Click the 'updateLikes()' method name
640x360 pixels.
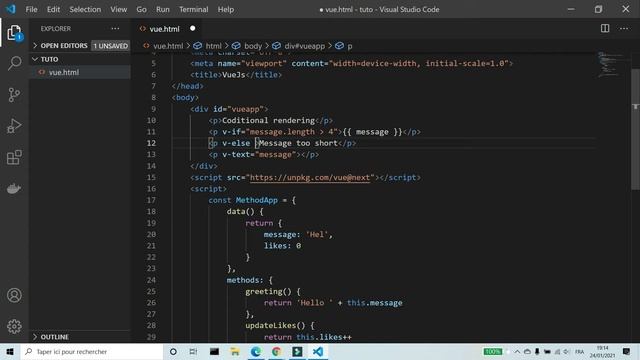coord(276,325)
